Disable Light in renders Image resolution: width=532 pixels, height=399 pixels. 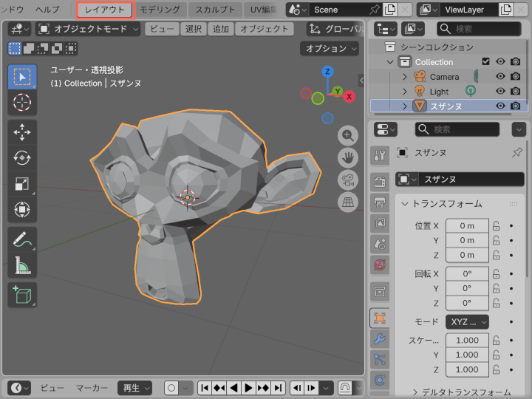click(516, 91)
